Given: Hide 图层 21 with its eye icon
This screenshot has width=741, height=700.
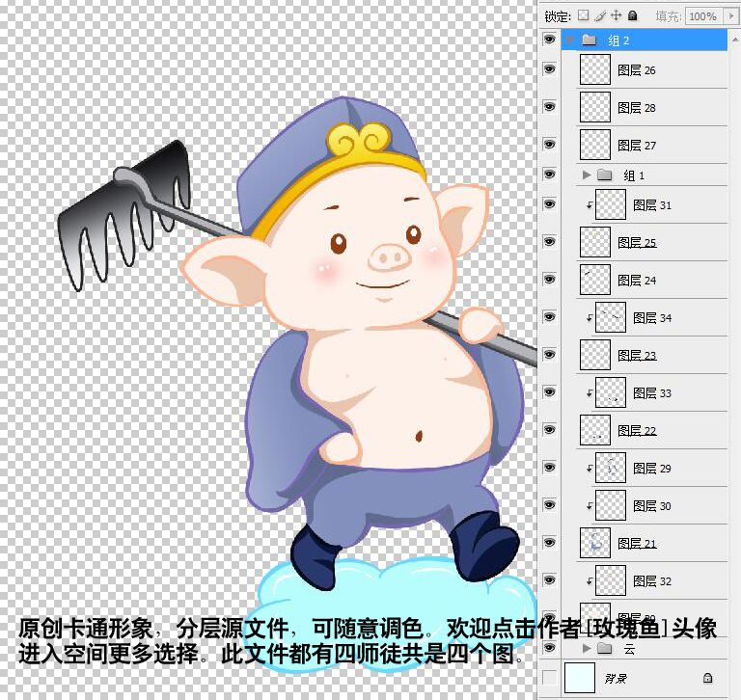Looking at the screenshot, I should pos(549,542).
